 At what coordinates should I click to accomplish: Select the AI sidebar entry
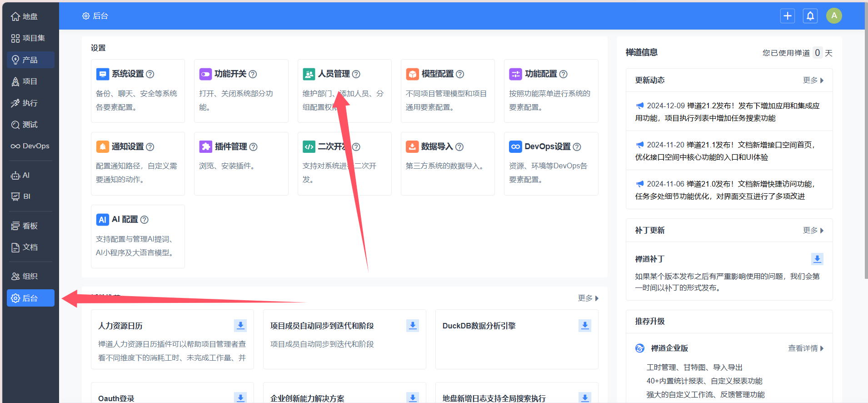(30, 176)
